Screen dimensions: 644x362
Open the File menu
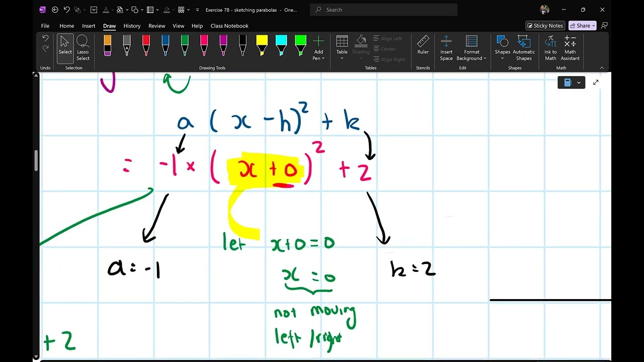click(45, 26)
